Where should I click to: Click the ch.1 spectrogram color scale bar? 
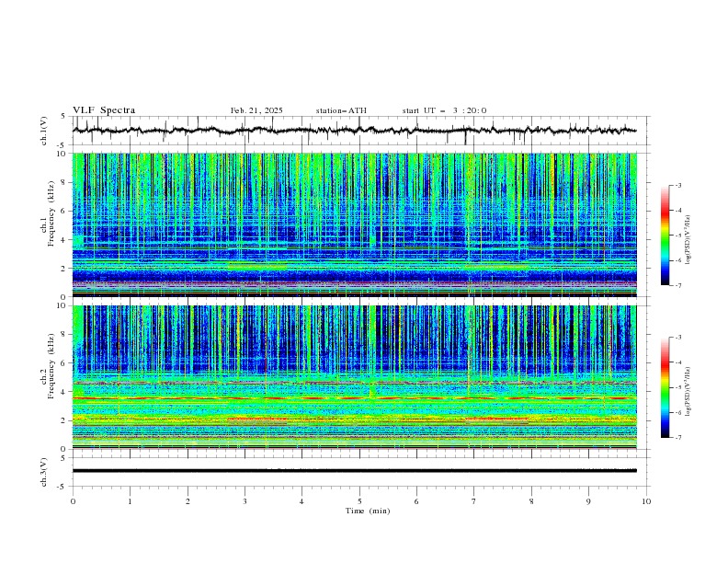[665, 236]
